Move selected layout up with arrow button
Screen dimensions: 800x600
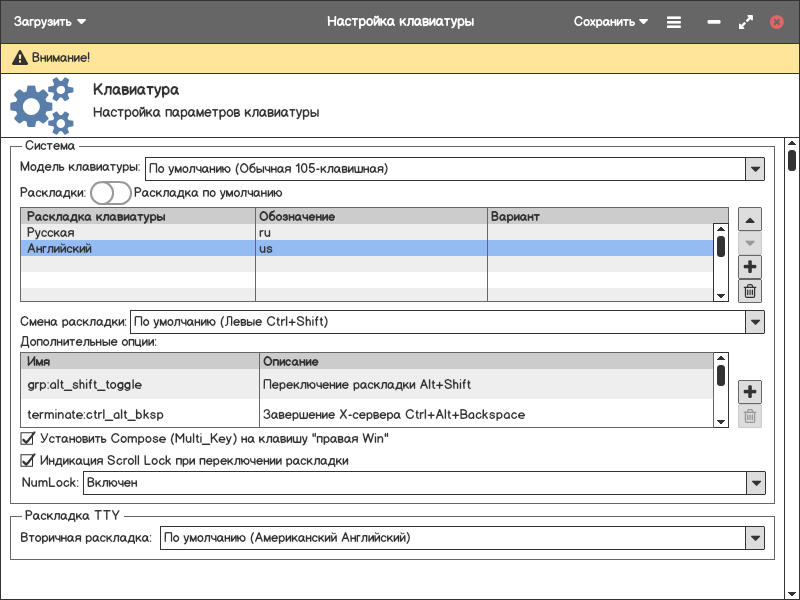(x=750, y=219)
